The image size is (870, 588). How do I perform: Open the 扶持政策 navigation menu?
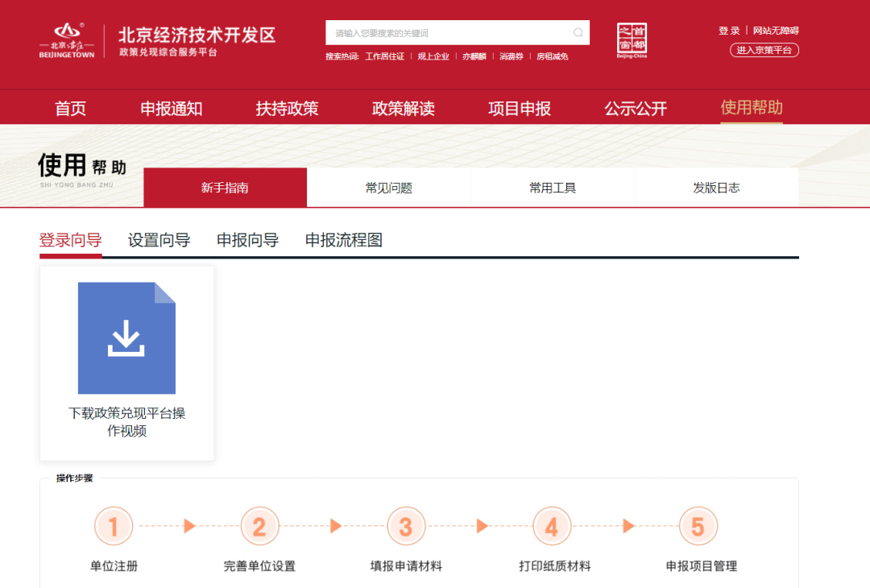[287, 109]
